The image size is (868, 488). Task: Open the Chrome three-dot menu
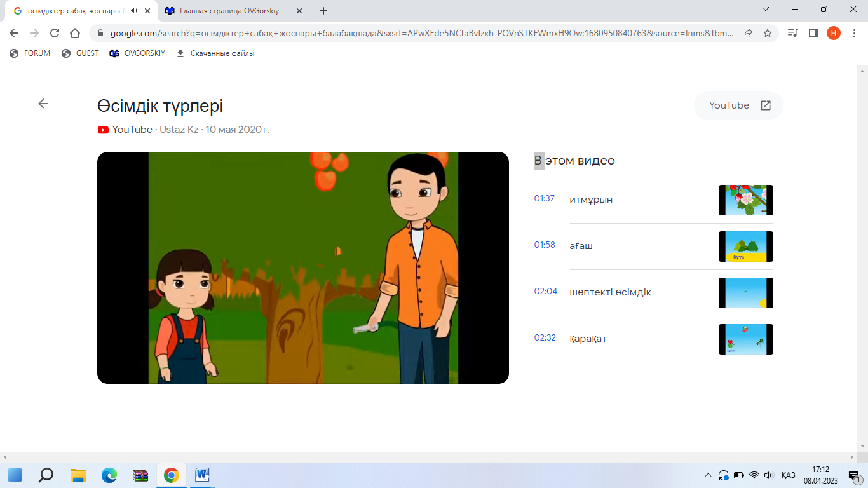click(853, 33)
